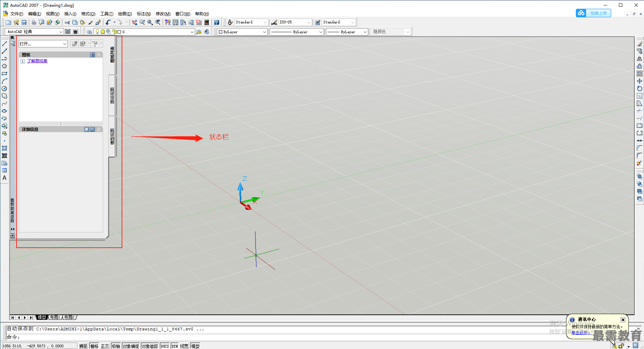Open the ByLayer color dropdown
The image size is (644, 349).
tap(243, 32)
